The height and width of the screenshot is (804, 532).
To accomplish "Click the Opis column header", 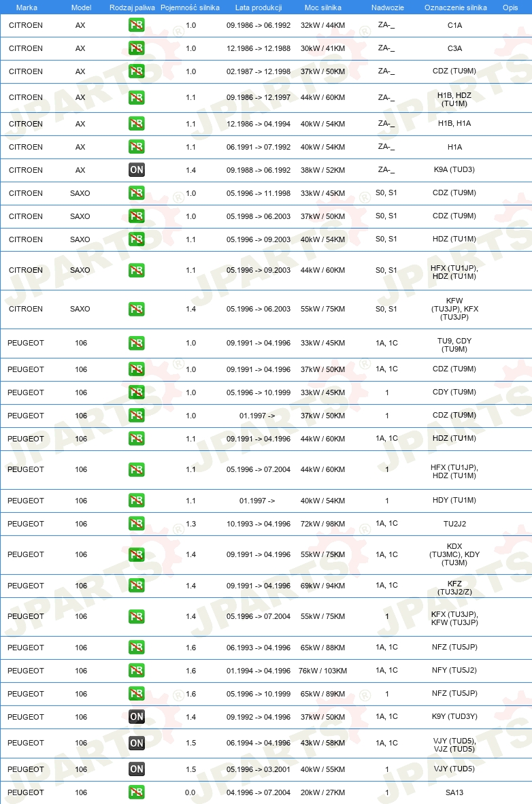I will [510, 7].
